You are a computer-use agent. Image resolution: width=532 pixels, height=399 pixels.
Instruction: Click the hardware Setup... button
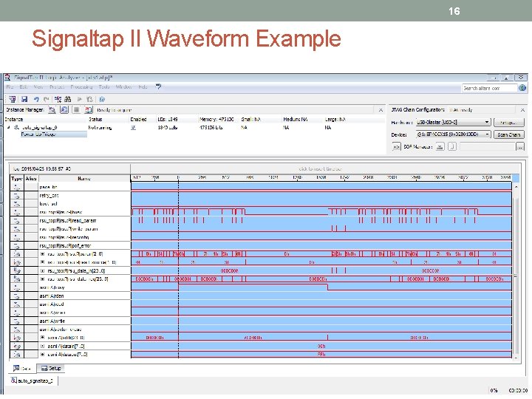pyautogui.click(x=508, y=122)
